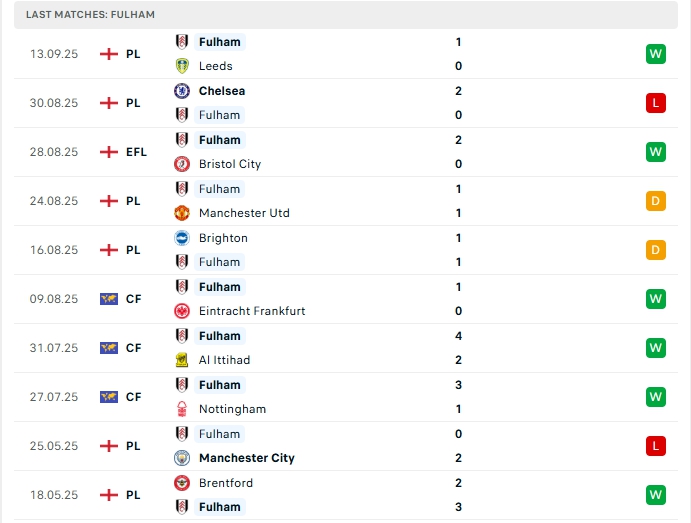The image size is (691, 523).
Task: Open the Brighton club crest
Action: 182,238
